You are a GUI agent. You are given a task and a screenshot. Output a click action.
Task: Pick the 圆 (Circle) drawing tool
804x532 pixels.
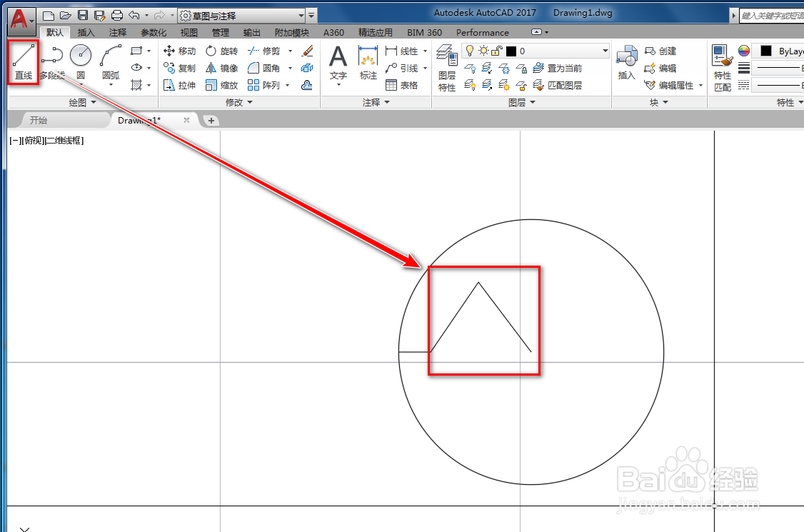click(x=81, y=62)
